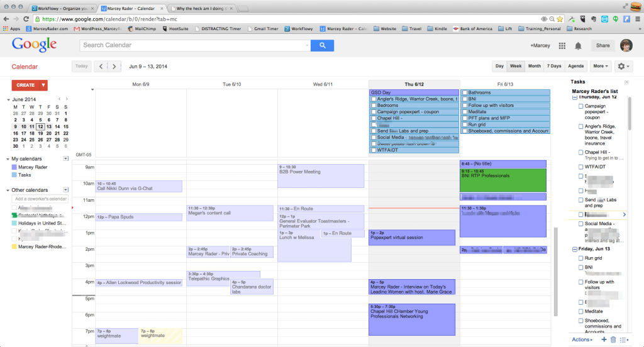This screenshot has height=347, width=644.
Task: Open the Google apps grid
Action: tap(562, 46)
